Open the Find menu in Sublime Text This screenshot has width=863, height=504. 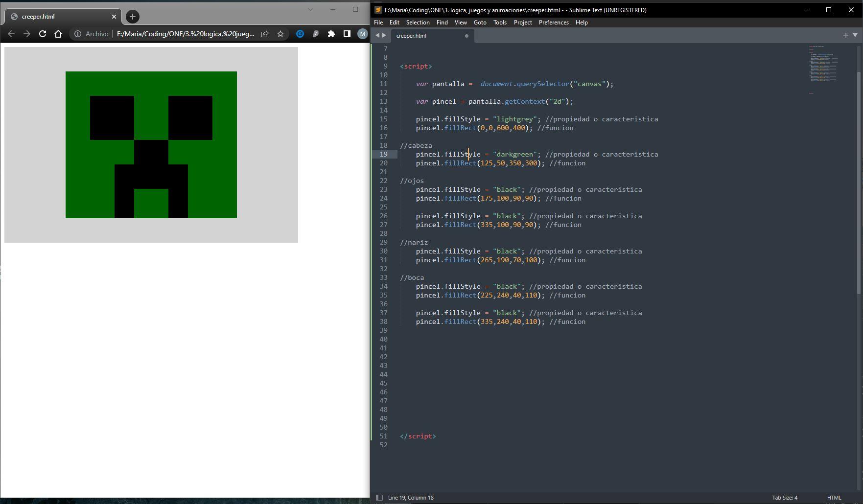(442, 23)
